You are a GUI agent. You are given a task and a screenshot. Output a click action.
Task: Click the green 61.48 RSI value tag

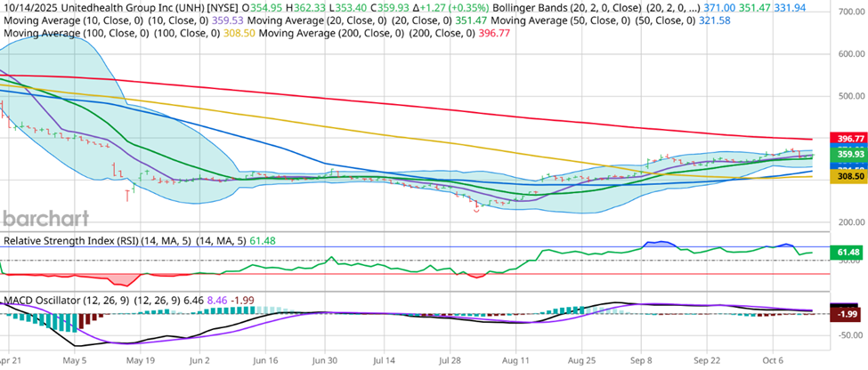coord(847,253)
